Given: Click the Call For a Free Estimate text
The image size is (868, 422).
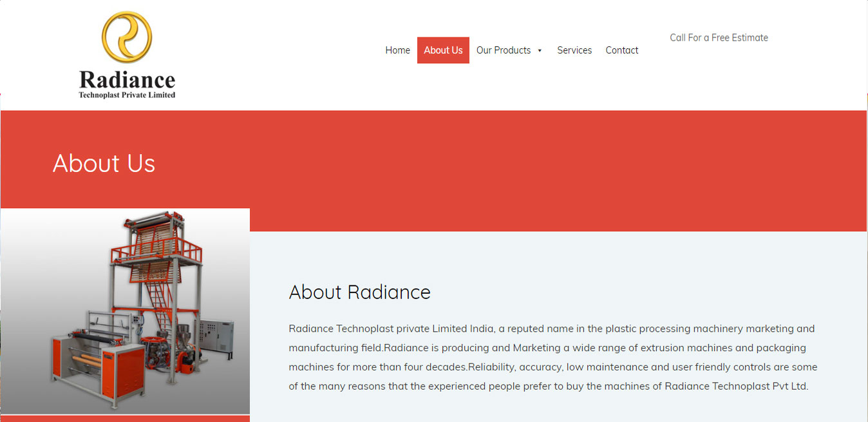Looking at the screenshot, I should pos(719,37).
